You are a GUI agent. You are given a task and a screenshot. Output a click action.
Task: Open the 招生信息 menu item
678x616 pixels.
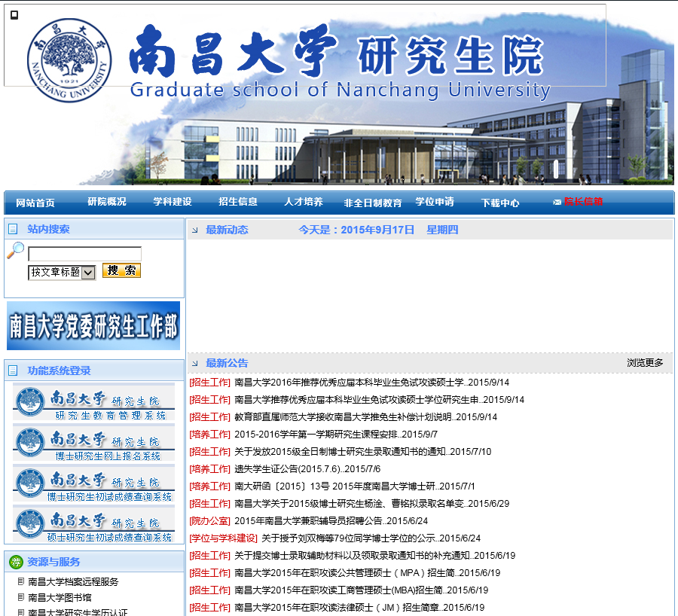click(238, 202)
